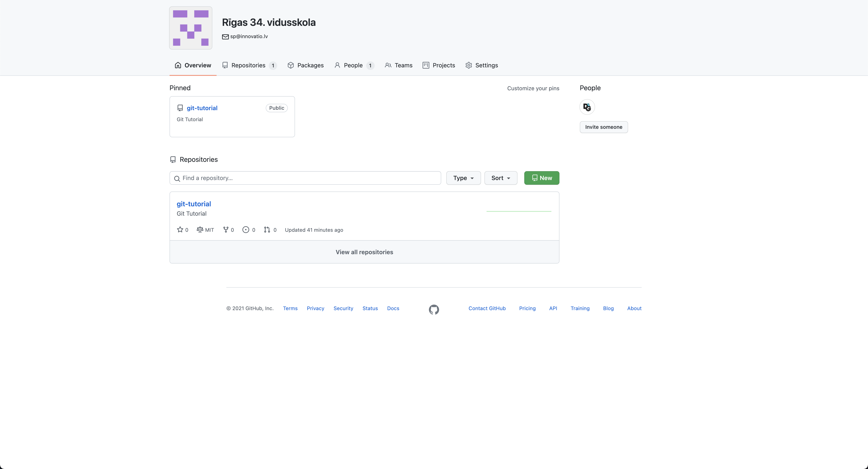Click Customize your pins
868x469 pixels.
[x=533, y=88]
